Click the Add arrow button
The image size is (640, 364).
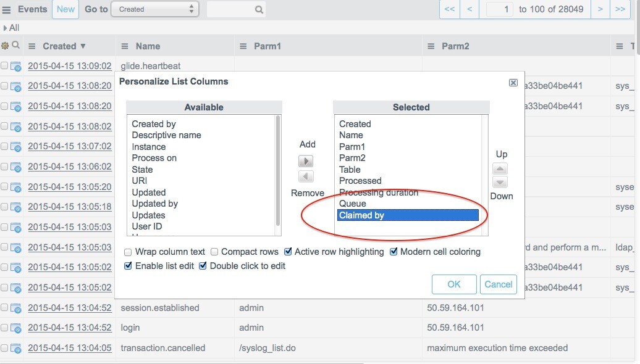coord(306,161)
